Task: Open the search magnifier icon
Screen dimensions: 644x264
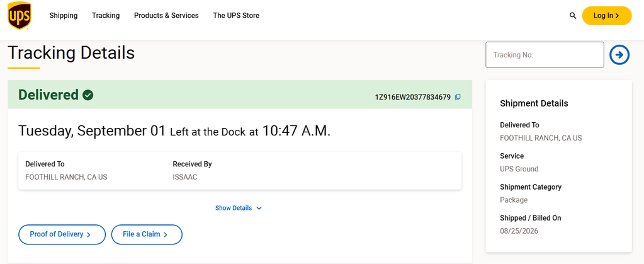Action: click(x=572, y=16)
